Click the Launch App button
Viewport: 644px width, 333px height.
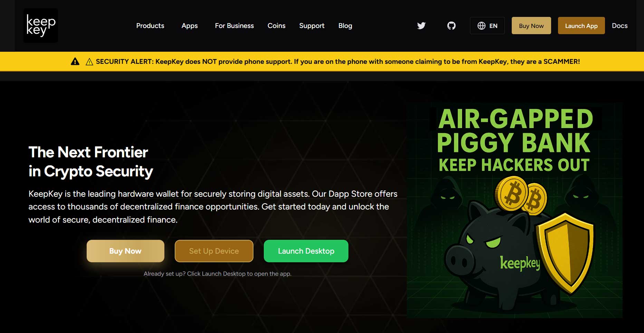[x=581, y=26]
